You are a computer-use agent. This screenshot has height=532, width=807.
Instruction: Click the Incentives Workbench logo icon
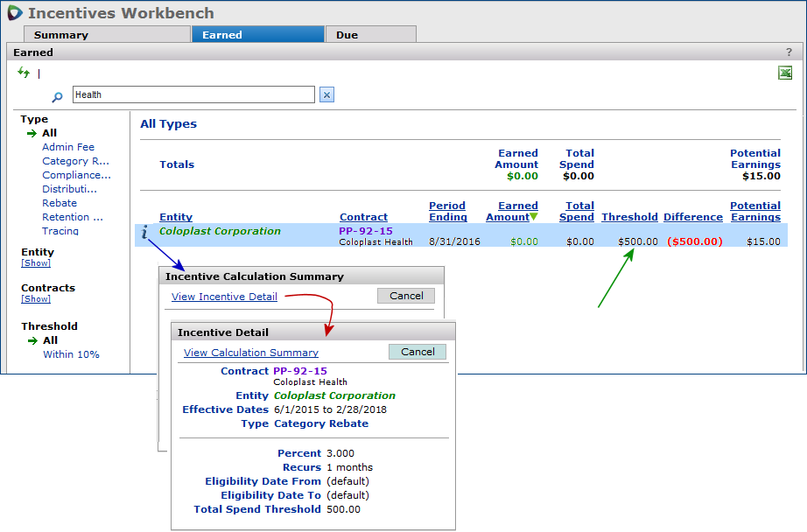coord(14,13)
